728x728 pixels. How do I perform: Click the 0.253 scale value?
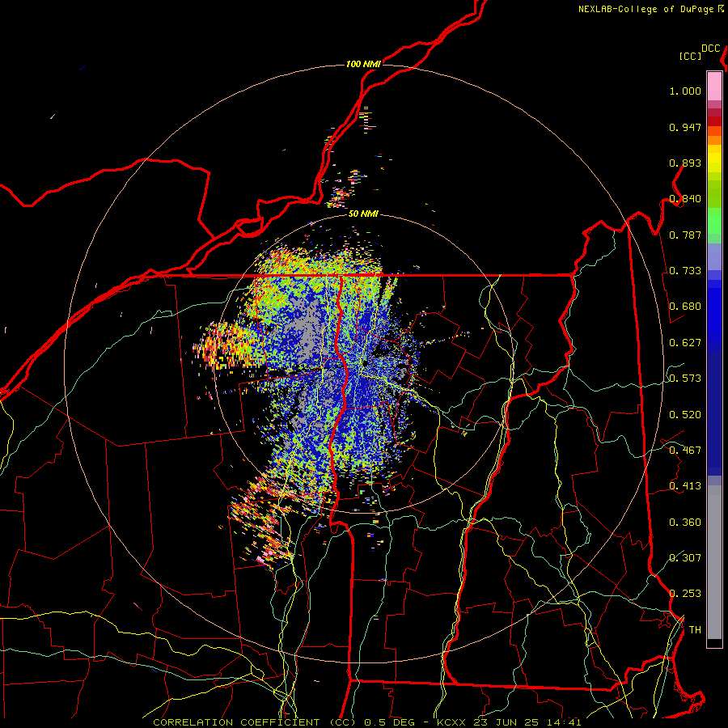pyautogui.click(x=685, y=594)
